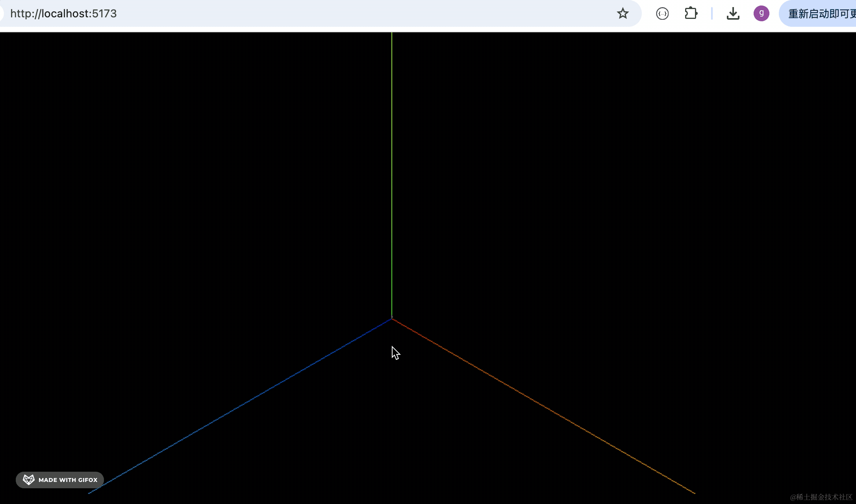856x504 pixels.
Task: Open the purple 'g' profile avatar
Action: coord(761,13)
